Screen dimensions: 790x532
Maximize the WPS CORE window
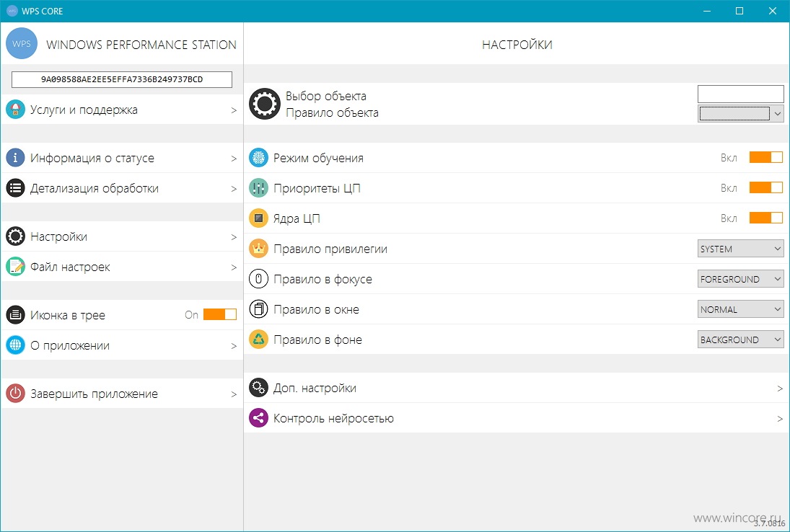click(739, 11)
